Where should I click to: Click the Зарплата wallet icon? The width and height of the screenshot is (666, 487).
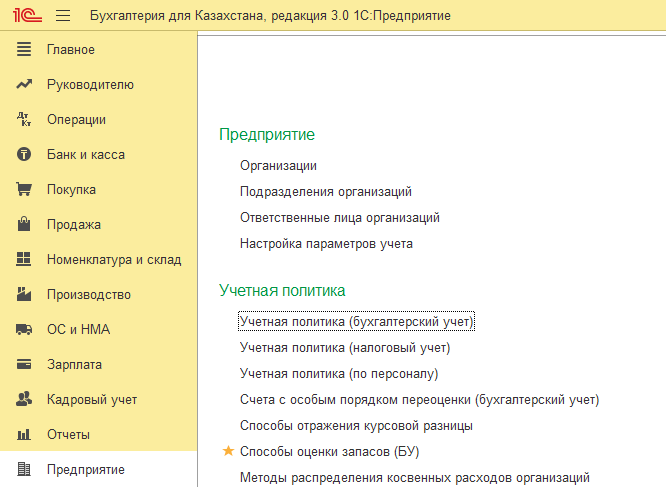[x=24, y=364]
